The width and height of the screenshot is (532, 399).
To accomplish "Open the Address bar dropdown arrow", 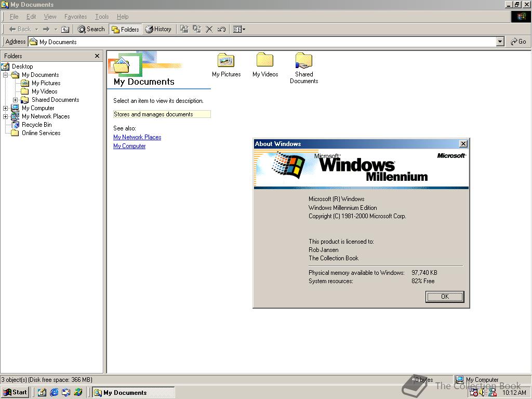I will click(x=500, y=42).
